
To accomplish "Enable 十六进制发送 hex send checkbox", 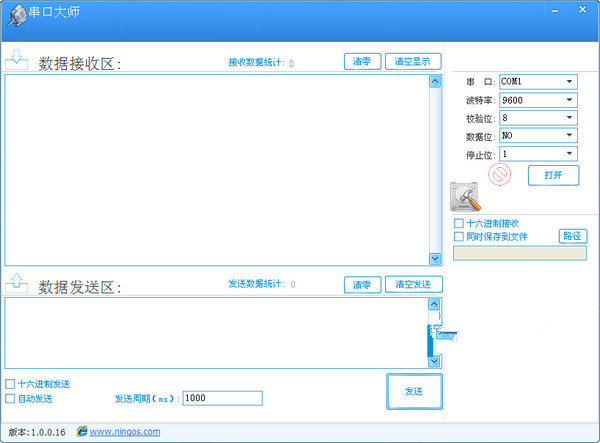I will point(11,384).
